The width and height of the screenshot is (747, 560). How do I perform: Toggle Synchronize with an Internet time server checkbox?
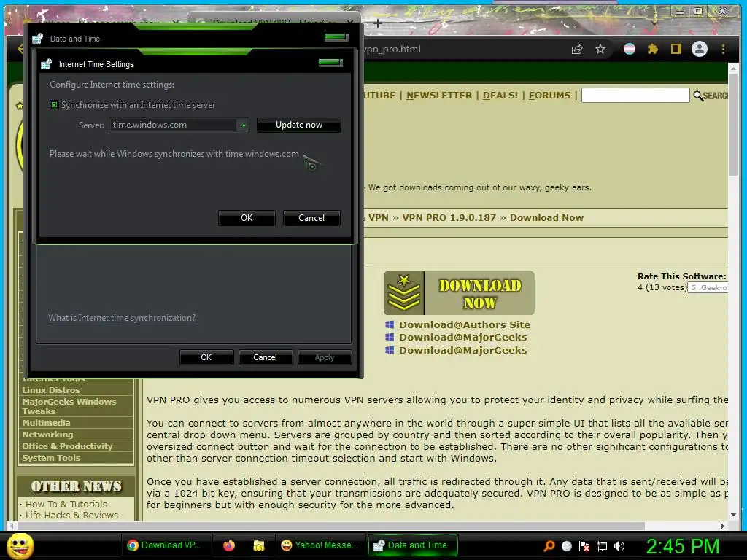tap(54, 105)
